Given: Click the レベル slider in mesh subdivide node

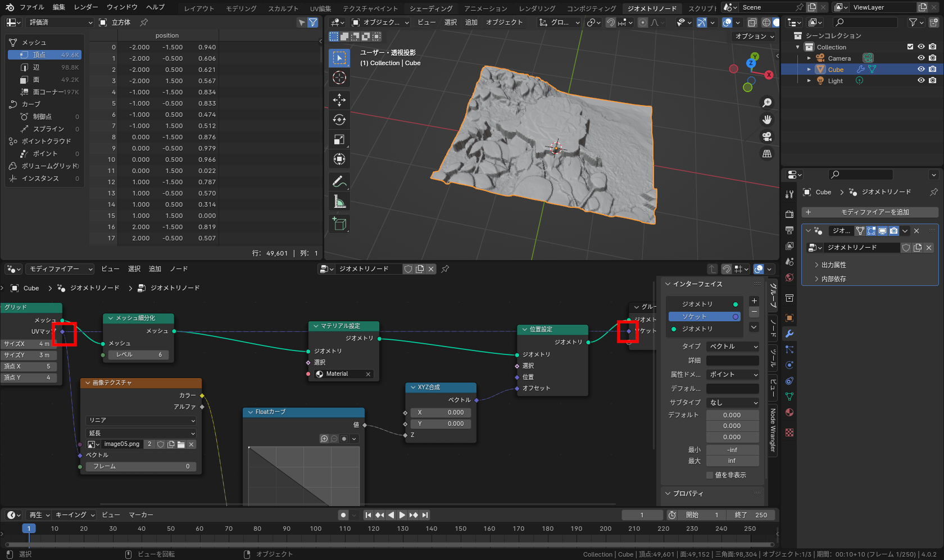Looking at the screenshot, I should 138,355.
